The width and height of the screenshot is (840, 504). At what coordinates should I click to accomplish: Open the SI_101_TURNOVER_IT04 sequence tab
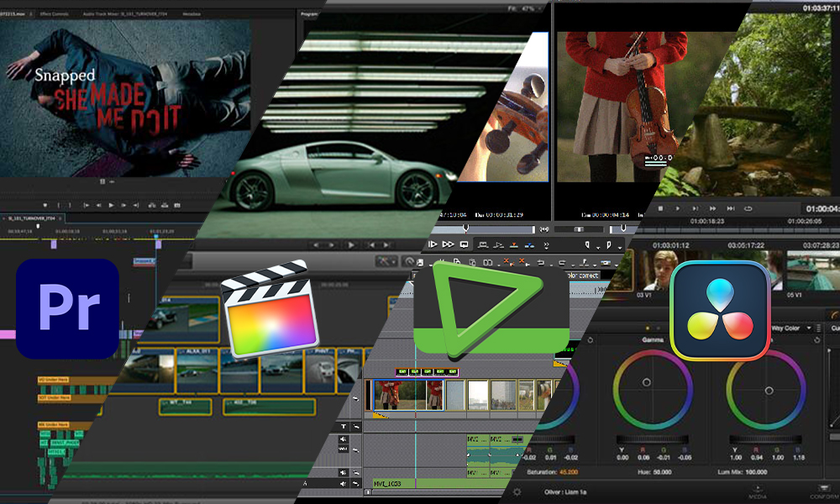pyautogui.click(x=32, y=218)
